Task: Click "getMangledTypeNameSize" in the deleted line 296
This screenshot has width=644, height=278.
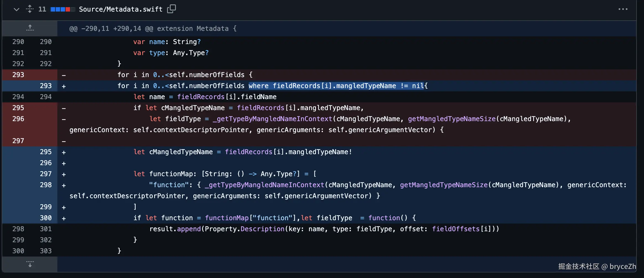Action: click(452, 119)
